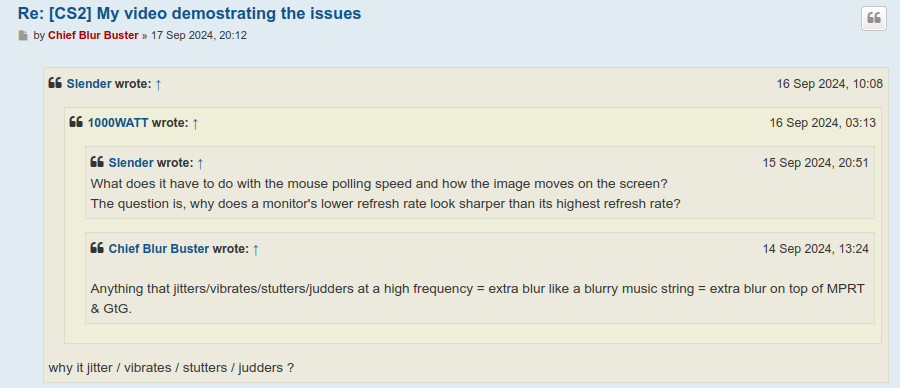Viewport: 903px width, 388px height.
Task: Click the post date 17 Sep 2024, 20:12
Action: [x=199, y=35]
